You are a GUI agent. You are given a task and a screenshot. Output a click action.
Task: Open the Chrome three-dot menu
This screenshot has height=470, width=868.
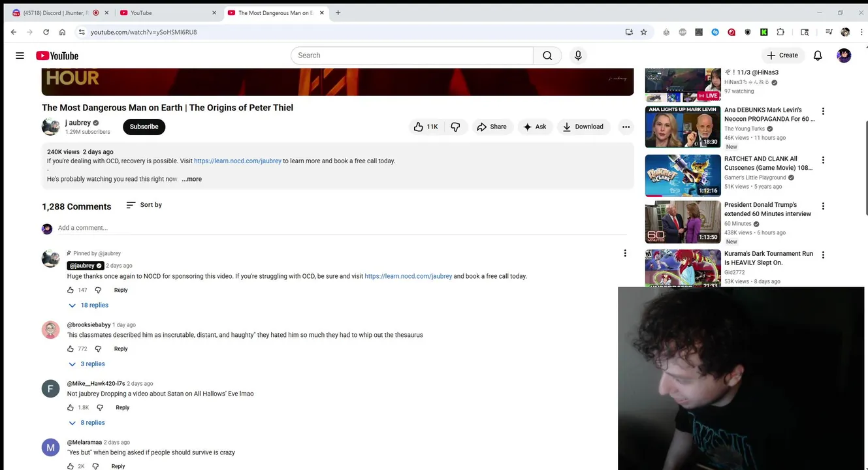[860, 32]
